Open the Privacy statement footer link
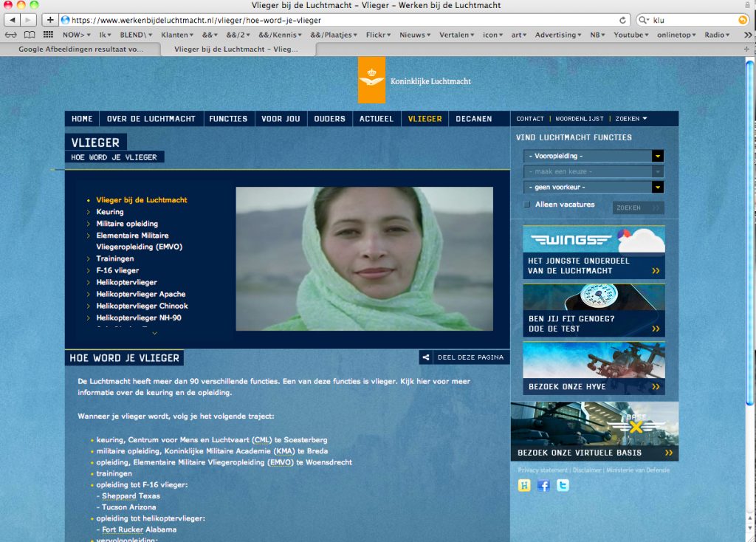756x542 pixels. 543,470
